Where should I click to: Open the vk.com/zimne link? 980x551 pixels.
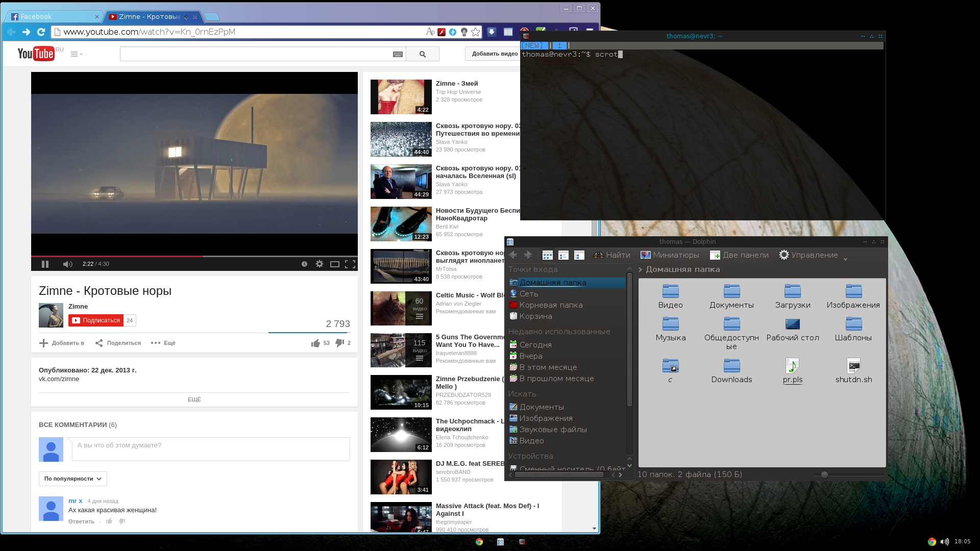point(59,379)
